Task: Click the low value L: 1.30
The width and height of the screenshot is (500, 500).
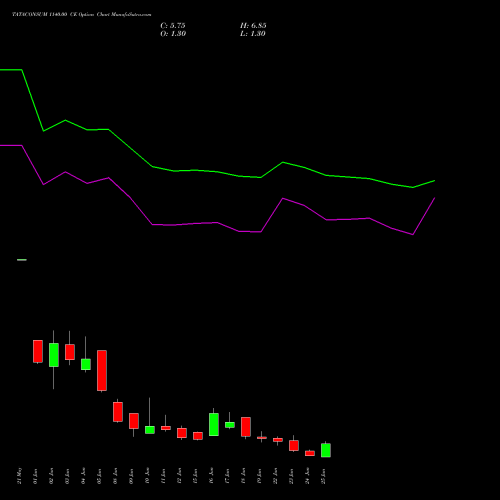Action: [x=253, y=34]
